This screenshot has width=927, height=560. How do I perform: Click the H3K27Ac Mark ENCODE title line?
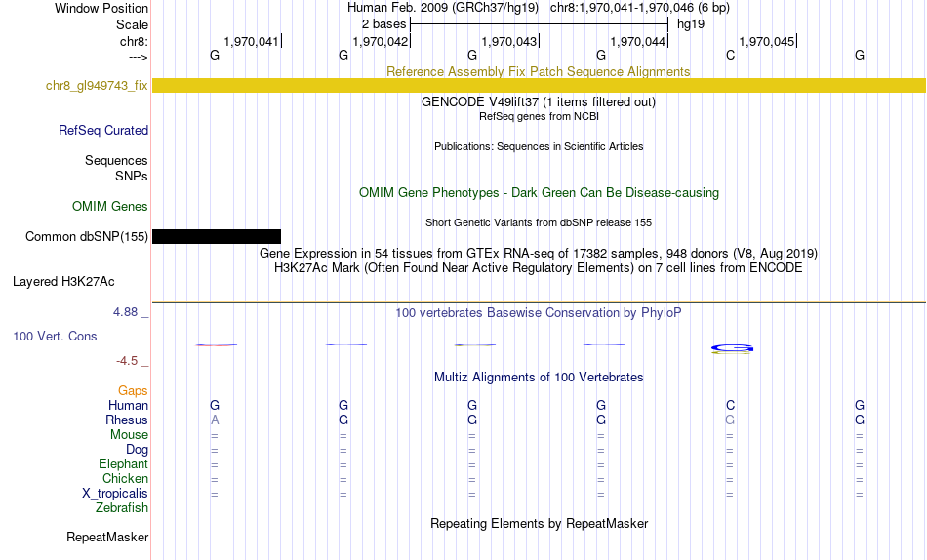(x=539, y=268)
